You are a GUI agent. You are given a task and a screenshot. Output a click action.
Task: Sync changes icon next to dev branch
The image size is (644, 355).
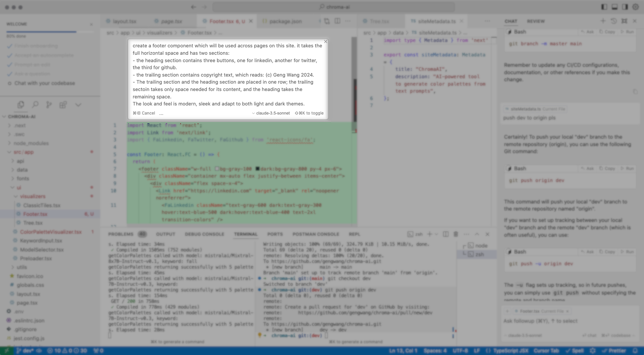coord(39,351)
